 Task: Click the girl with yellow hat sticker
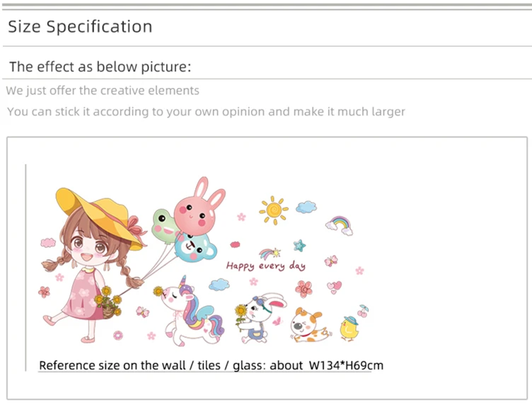tap(93, 265)
